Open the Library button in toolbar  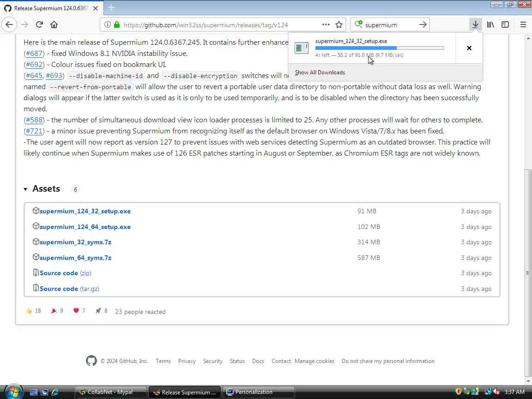click(490, 24)
